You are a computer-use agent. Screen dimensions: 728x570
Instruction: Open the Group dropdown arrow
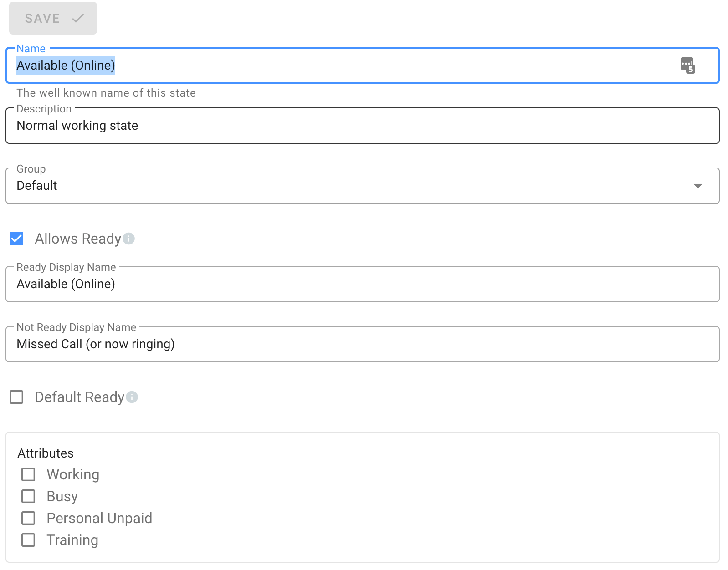(x=697, y=186)
